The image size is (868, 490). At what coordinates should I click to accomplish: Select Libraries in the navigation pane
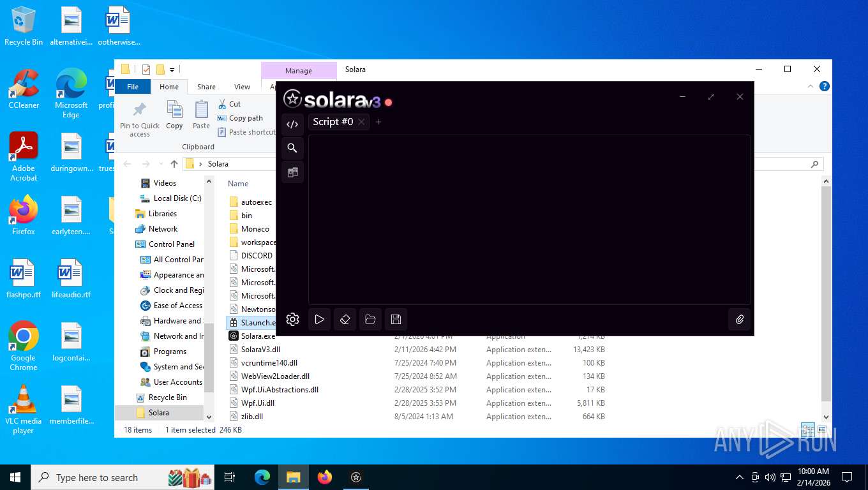(x=163, y=214)
